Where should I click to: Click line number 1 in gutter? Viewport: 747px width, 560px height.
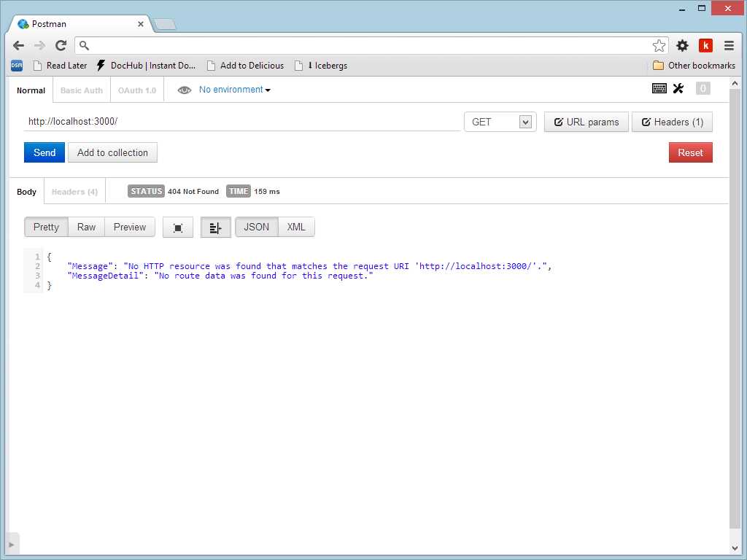38,257
